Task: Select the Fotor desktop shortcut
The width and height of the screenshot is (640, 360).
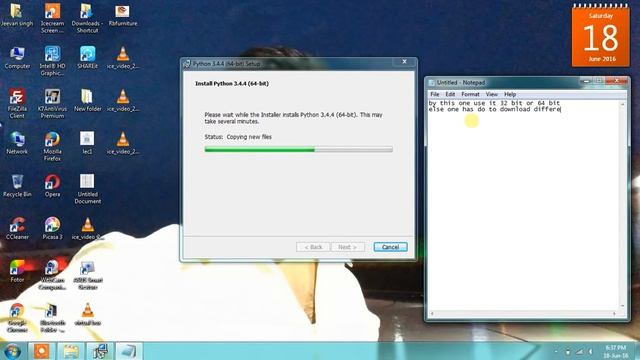Action: tap(17, 271)
